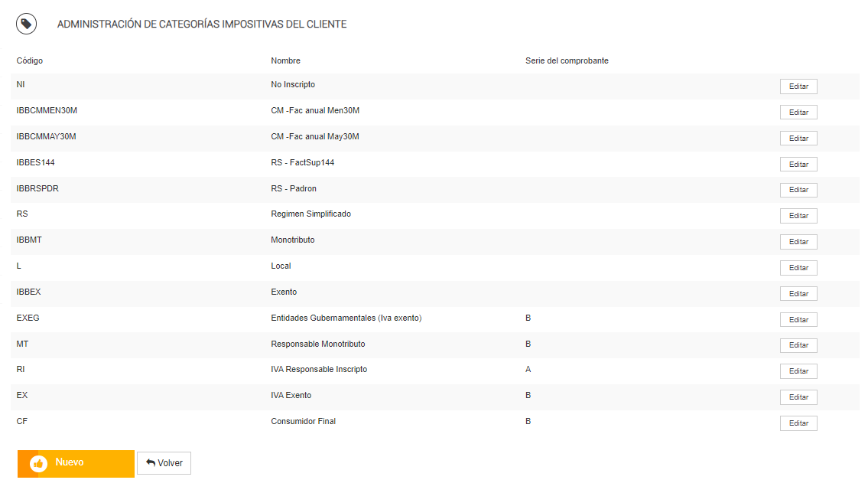Screen dimensions: 868x493
Task: Edit the No Inscripto category
Action: click(x=798, y=87)
